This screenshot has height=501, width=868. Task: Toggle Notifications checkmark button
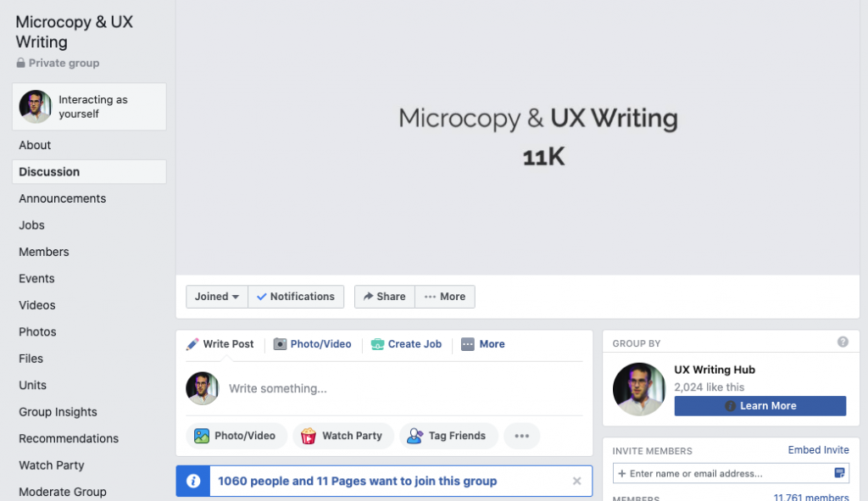pos(296,297)
